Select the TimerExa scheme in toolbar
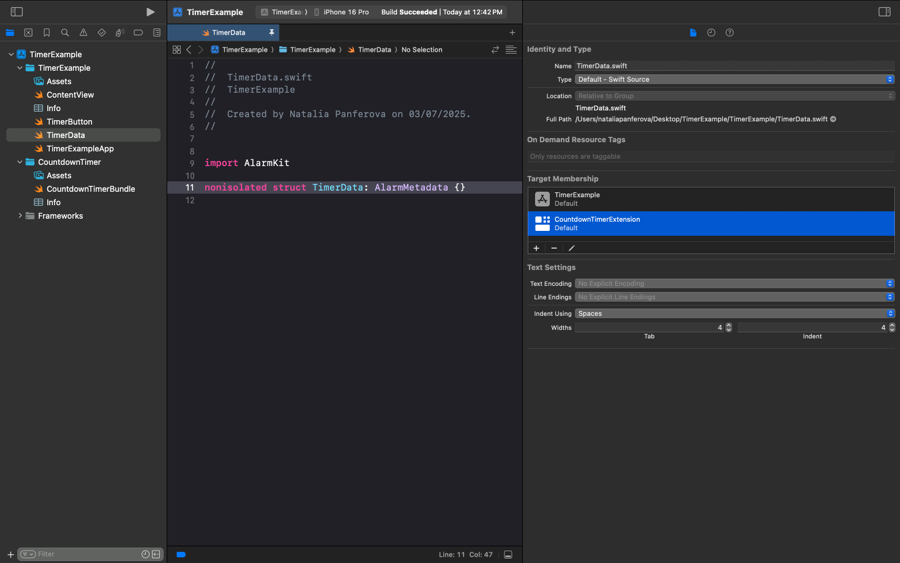 (284, 12)
